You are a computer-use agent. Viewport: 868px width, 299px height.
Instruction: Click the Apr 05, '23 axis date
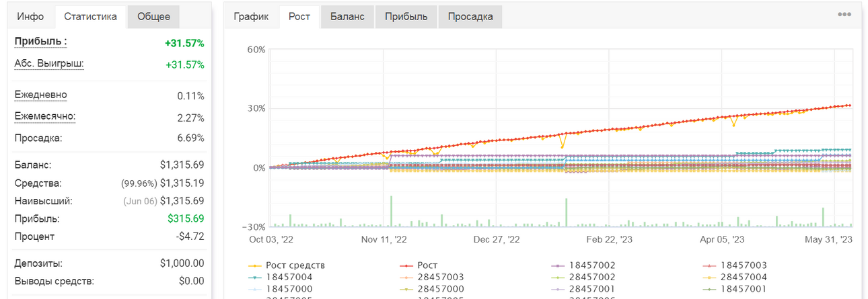point(721,239)
